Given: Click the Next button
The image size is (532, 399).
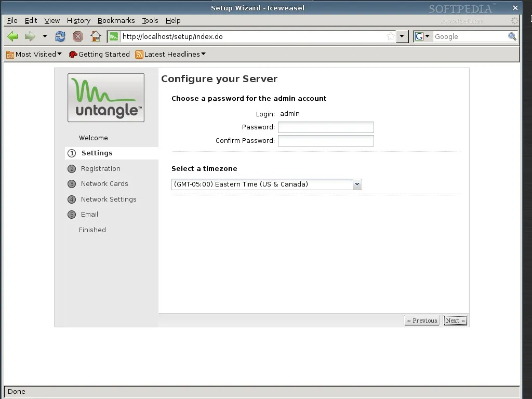Looking at the screenshot, I should (x=455, y=320).
